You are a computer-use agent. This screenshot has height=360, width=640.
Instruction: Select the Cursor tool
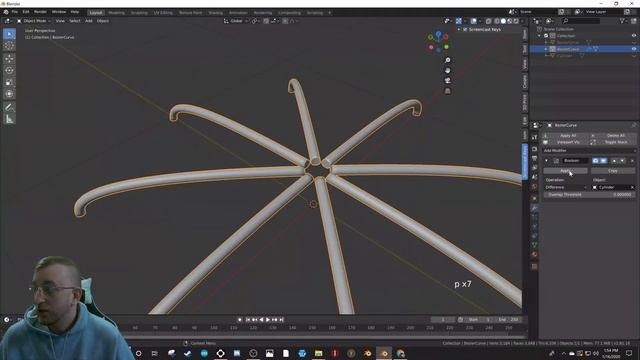9,46
